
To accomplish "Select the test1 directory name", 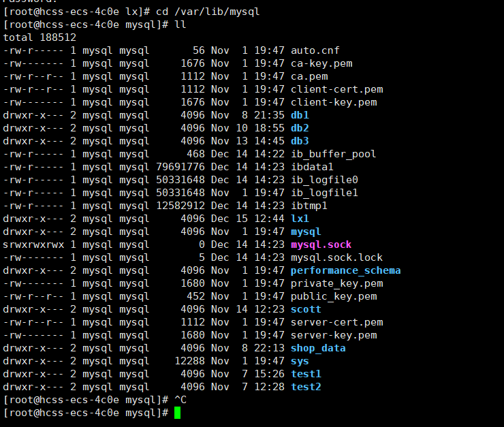I will click(x=306, y=374).
